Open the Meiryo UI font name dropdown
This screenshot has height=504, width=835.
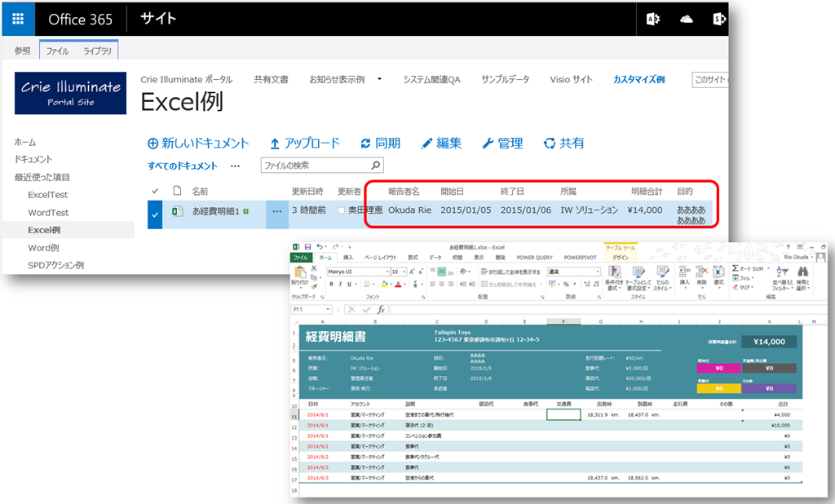[x=387, y=272]
